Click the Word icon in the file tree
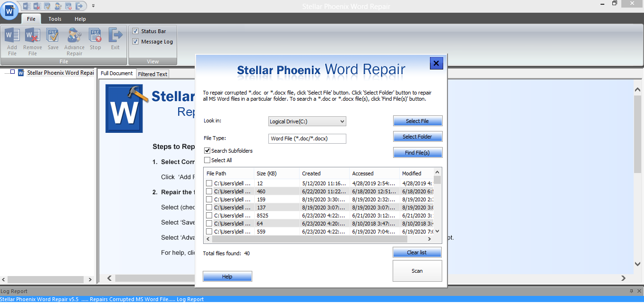The width and height of the screenshot is (644, 303). 21,73
